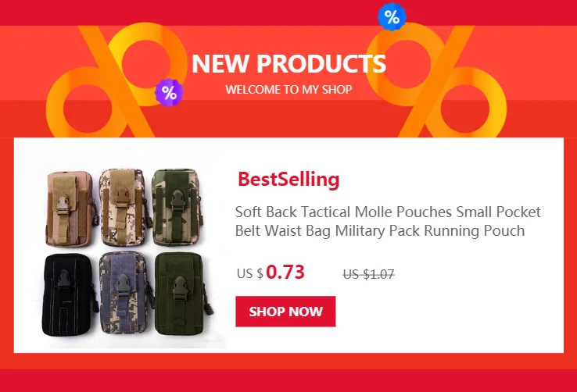Click the olive green pouch image

point(182,294)
